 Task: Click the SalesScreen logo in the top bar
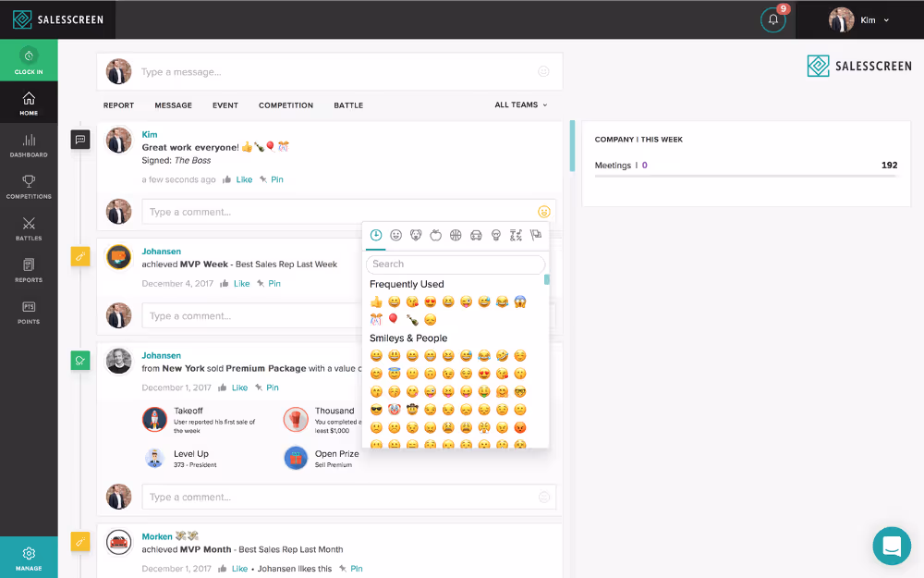pos(57,19)
